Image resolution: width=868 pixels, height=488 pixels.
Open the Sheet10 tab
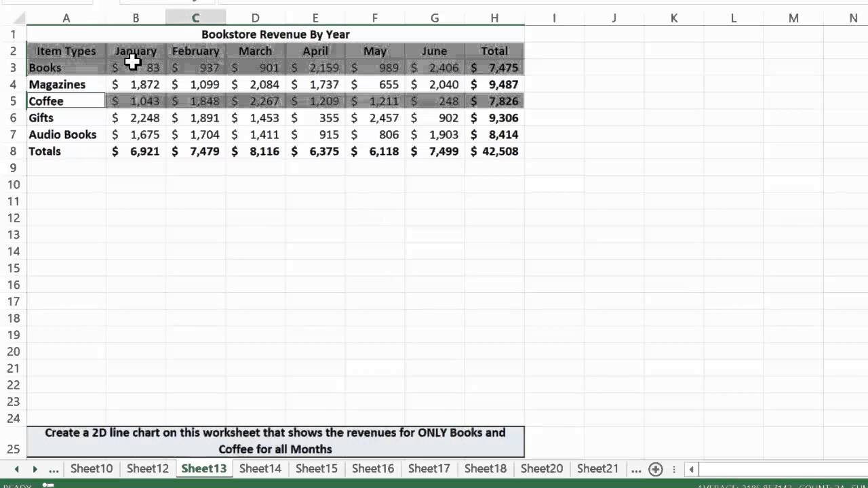[x=92, y=468]
